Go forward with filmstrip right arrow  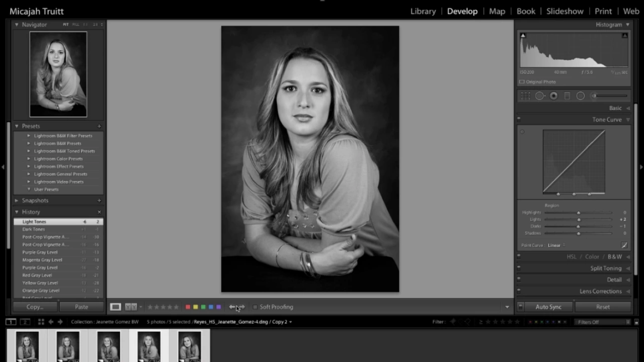point(60,322)
